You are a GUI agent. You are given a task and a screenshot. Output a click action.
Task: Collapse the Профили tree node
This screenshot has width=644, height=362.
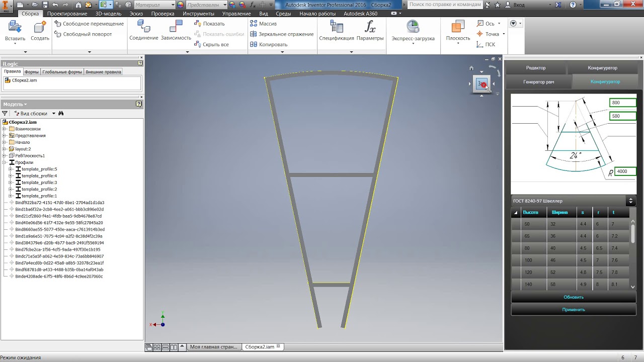[x=4, y=162]
